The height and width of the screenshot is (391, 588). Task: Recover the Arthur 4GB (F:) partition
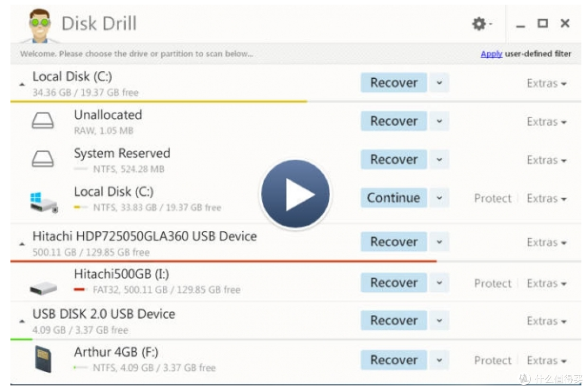[x=394, y=361]
